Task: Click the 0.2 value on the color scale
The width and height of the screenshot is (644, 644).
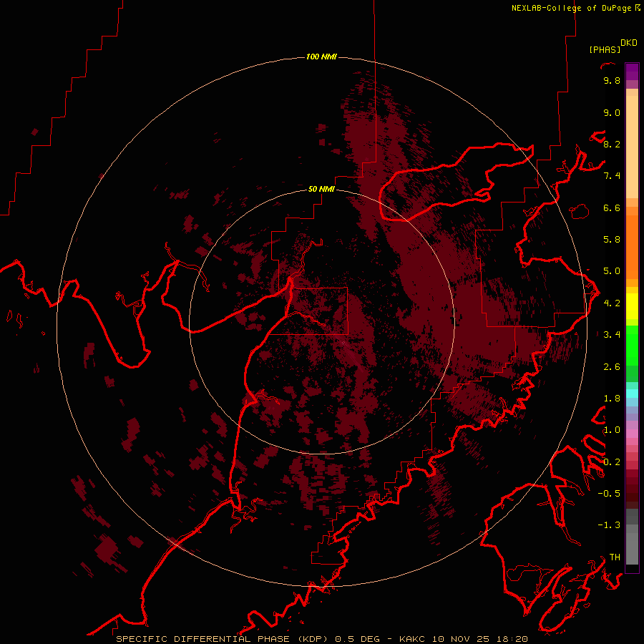Action: (x=612, y=462)
